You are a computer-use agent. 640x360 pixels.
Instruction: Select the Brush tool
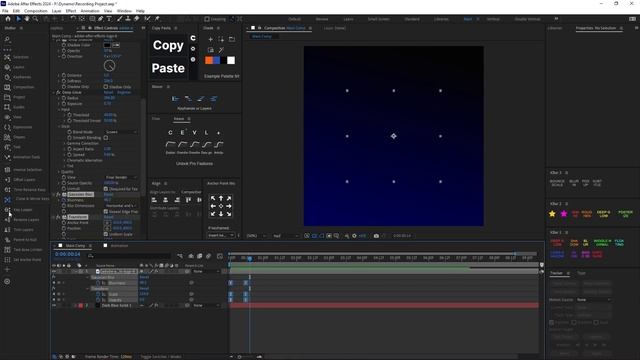pos(120,19)
